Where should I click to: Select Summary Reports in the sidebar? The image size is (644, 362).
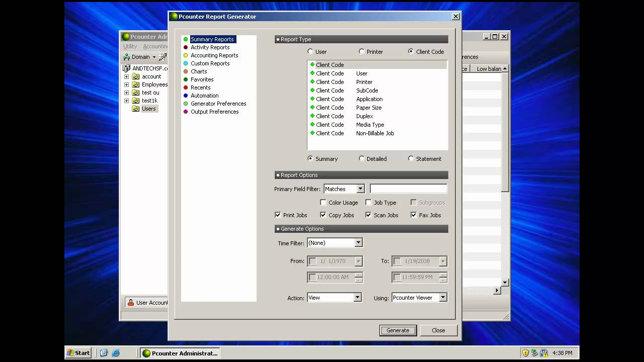coord(212,39)
